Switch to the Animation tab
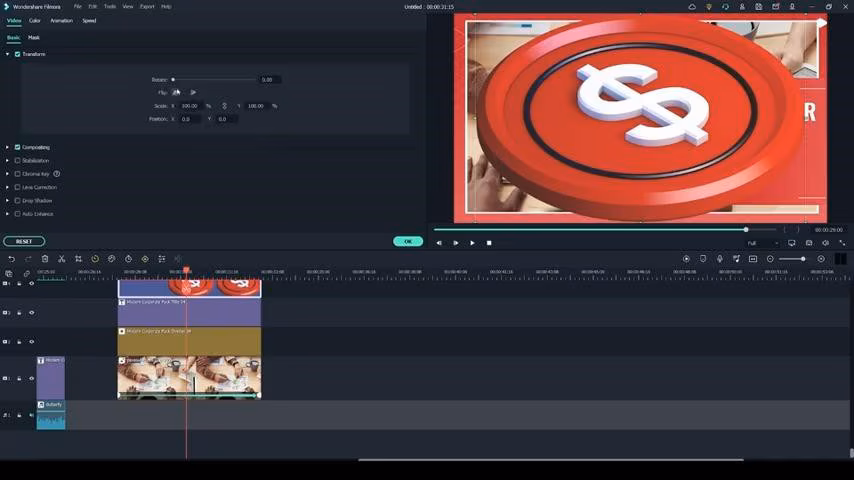Image resolution: width=854 pixels, height=480 pixels. pyautogui.click(x=62, y=21)
